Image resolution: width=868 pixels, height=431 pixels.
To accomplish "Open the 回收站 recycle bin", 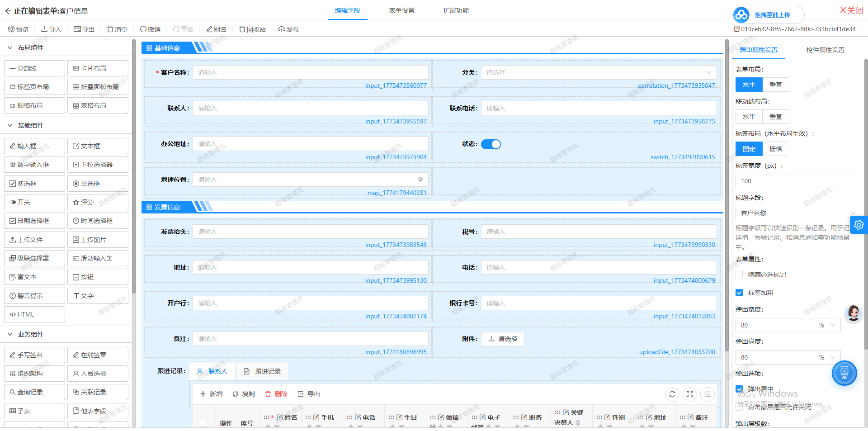I will pyautogui.click(x=252, y=29).
